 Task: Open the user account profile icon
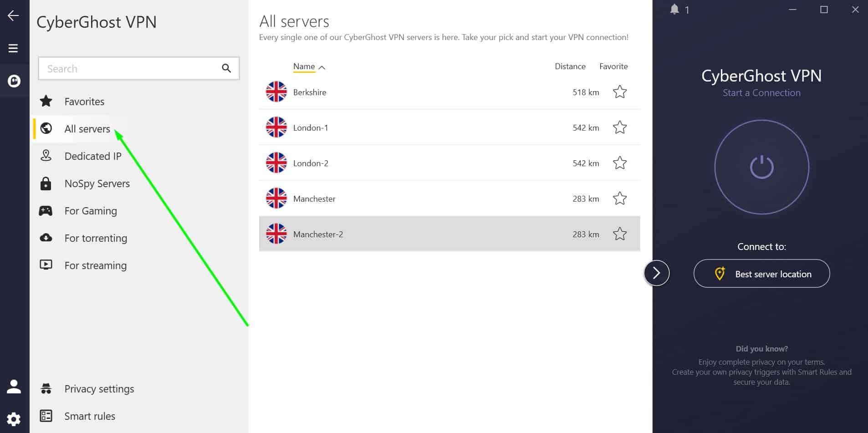click(x=14, y=387)
